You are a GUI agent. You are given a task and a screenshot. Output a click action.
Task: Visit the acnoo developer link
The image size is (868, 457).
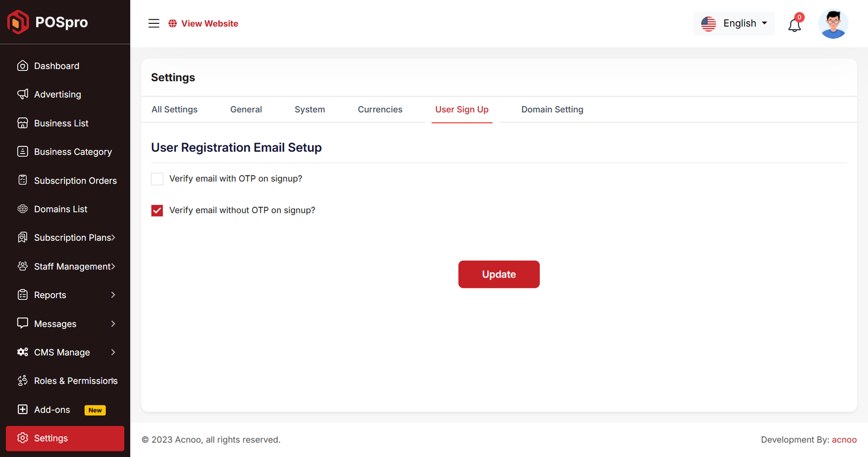(844, 440)
